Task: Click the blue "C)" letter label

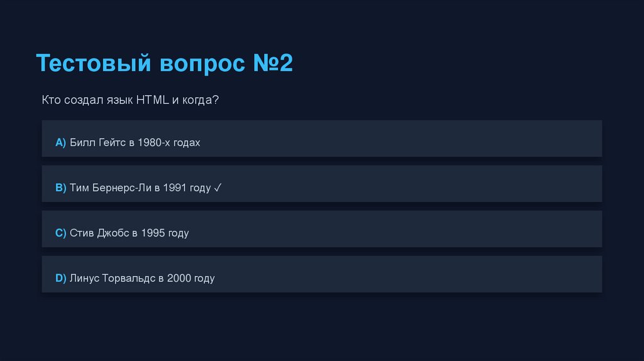Action: tap(60, 233)
